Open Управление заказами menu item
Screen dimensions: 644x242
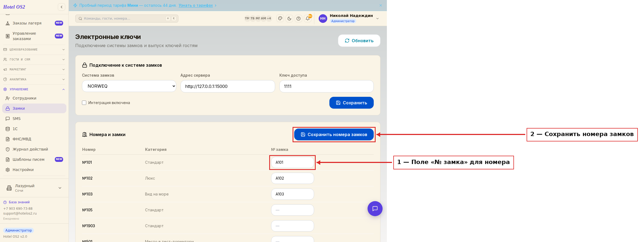point(34,36)
